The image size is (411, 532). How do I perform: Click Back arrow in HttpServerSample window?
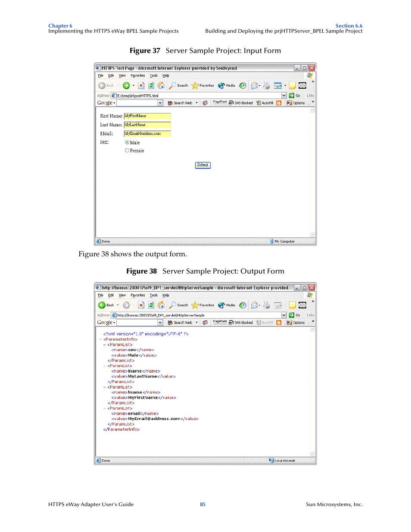click(x=102, y=305)
